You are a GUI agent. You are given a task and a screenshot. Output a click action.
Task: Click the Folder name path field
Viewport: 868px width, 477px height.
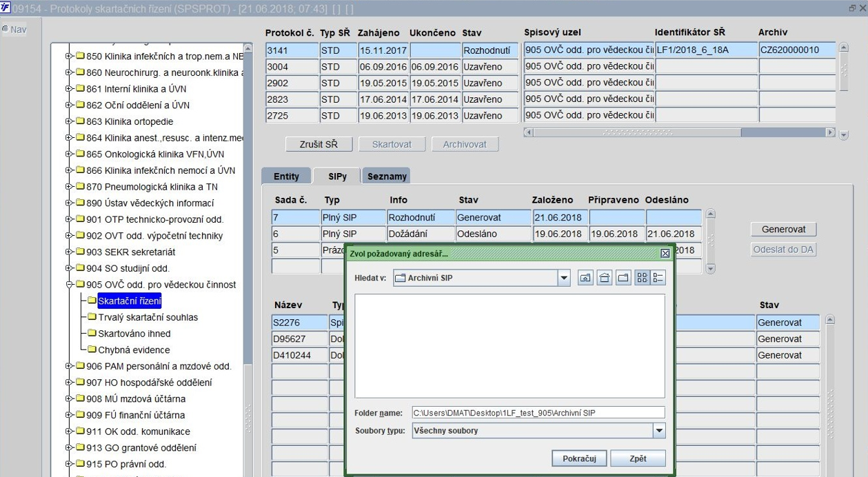pos(538,413)
